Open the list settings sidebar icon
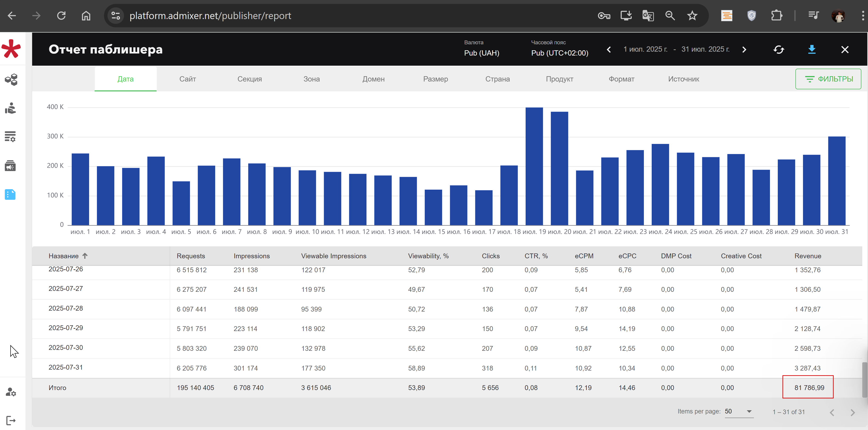Viewport: 868px width, 430px height. click(x=10, y=136)
